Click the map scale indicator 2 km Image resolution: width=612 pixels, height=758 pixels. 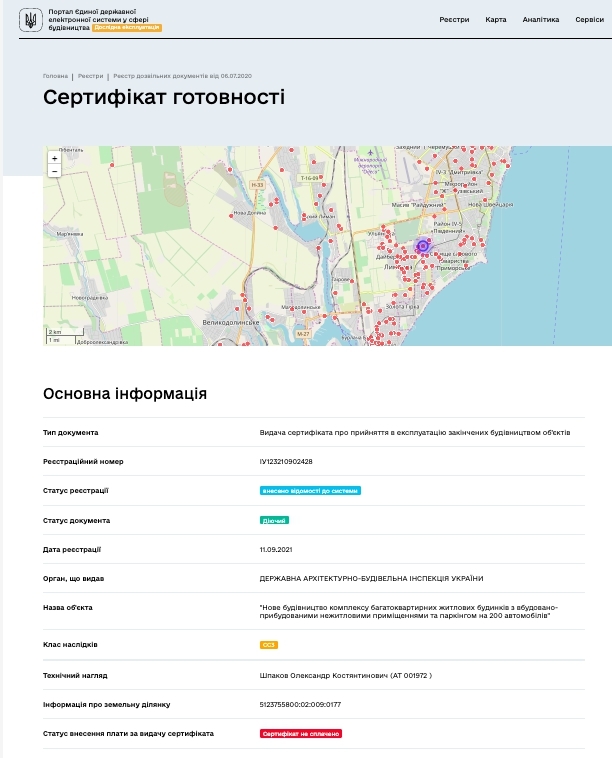click(65, 332)
